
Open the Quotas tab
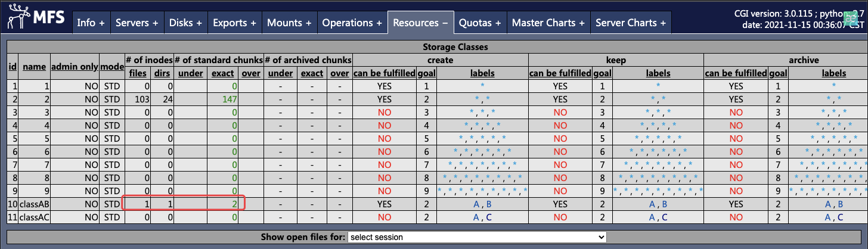pos(479,23)
